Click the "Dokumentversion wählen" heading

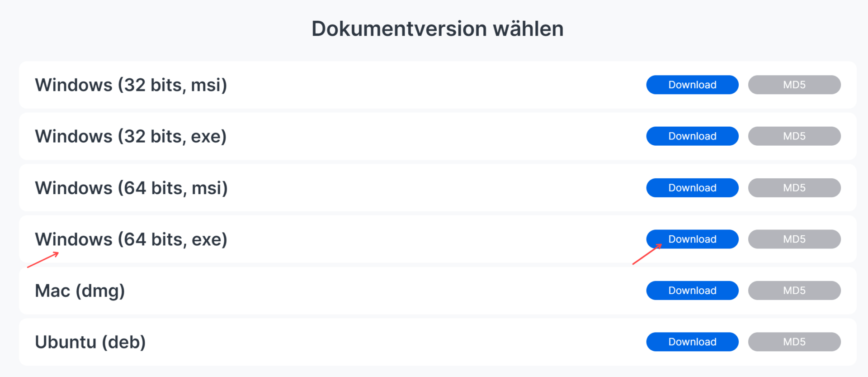437,29
